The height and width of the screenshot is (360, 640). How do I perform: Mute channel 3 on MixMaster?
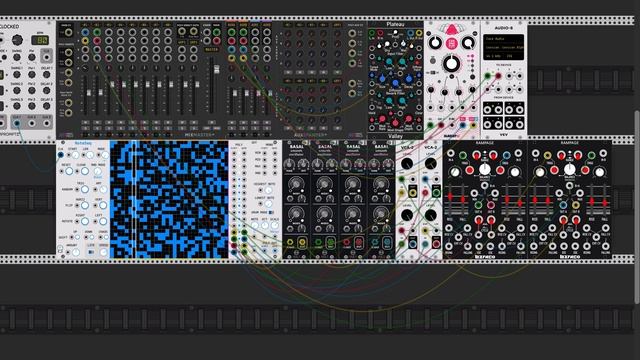click(x=109, y=122)
